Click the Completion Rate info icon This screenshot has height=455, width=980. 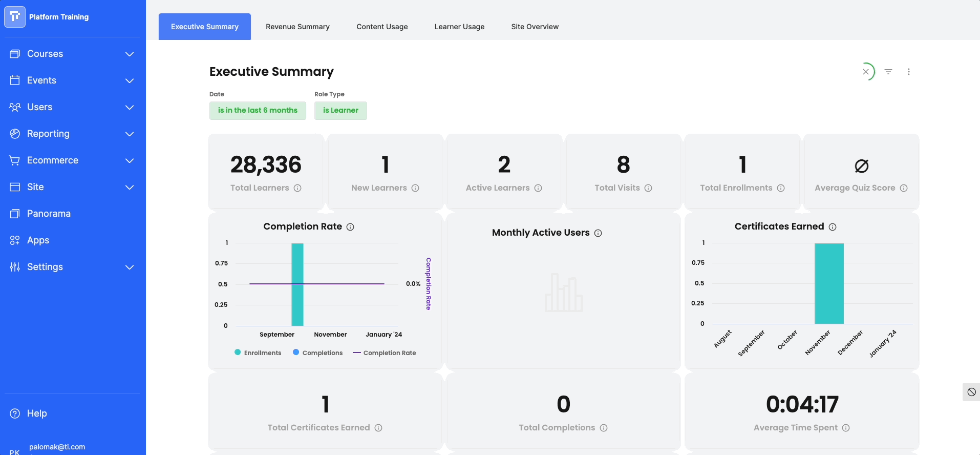(x=350, y=227)
